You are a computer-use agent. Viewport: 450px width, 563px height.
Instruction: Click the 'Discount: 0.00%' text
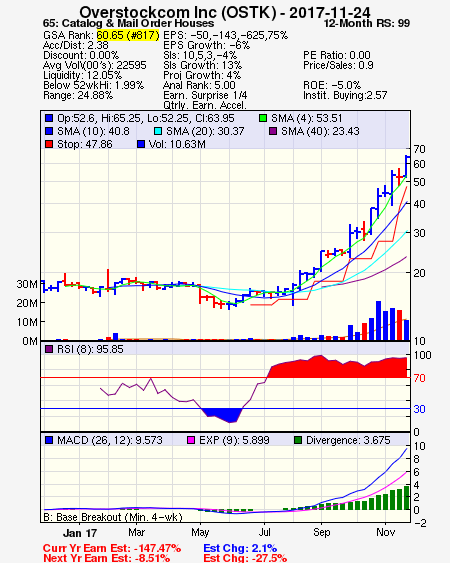click(81, 55)
